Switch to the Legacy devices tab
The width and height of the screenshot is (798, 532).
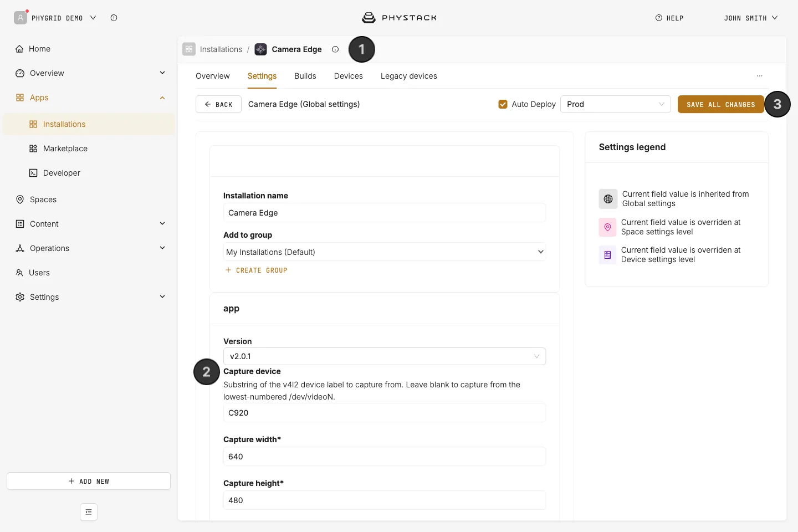pyautogui.click(x=409, y=76)
